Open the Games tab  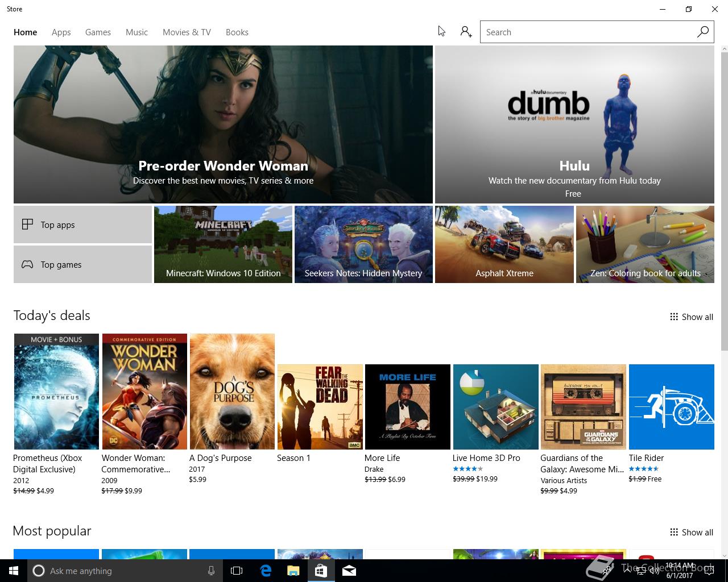pyautogui.click(x=98, y=32)
